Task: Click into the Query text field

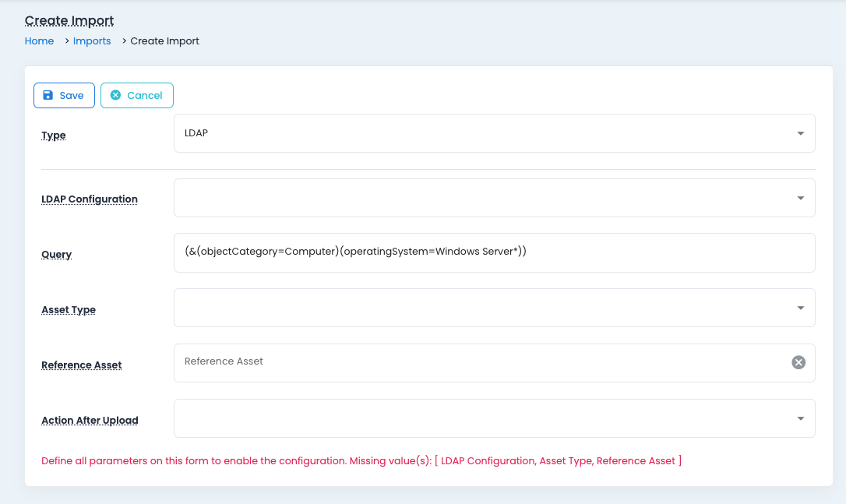Action: 494,252
